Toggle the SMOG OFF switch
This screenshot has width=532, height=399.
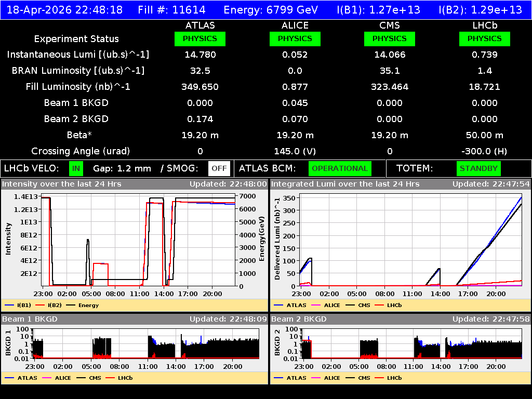click(x=219, y=168)
